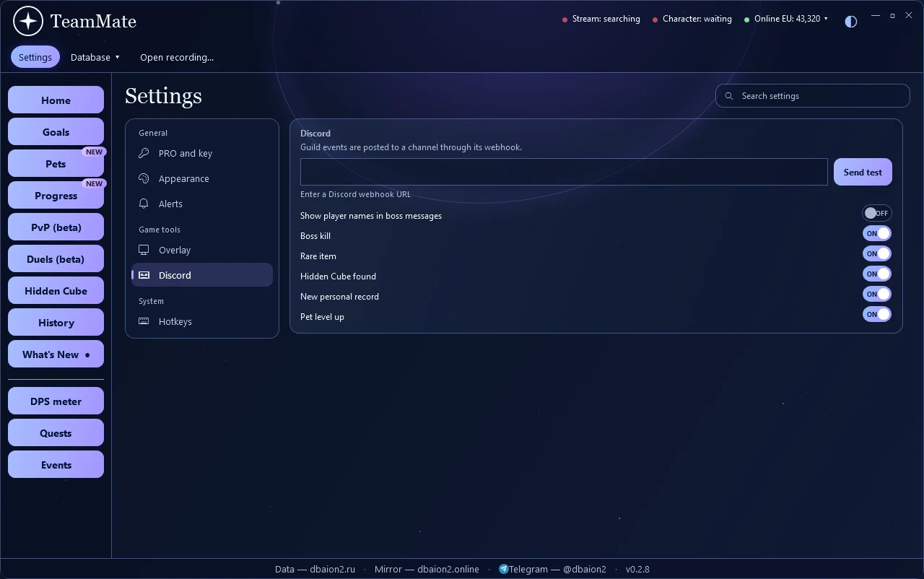Open the Settings menu tab

click(x=35, y=57)
